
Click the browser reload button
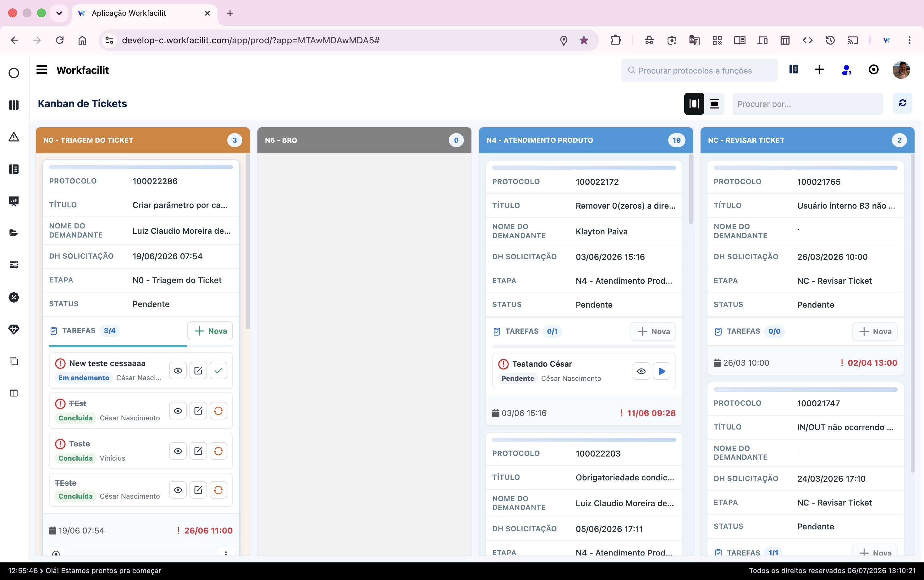tap(59, 40)
